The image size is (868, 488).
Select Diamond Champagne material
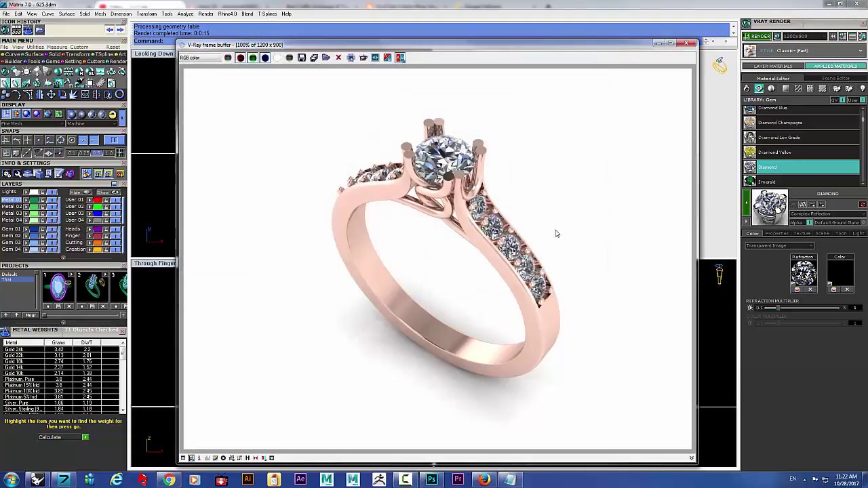802,123
